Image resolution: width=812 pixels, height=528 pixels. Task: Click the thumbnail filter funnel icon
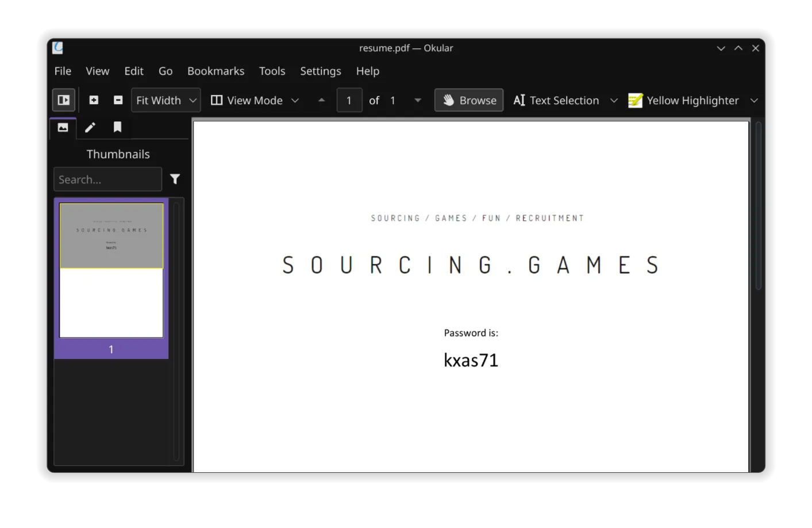[175, 179]
